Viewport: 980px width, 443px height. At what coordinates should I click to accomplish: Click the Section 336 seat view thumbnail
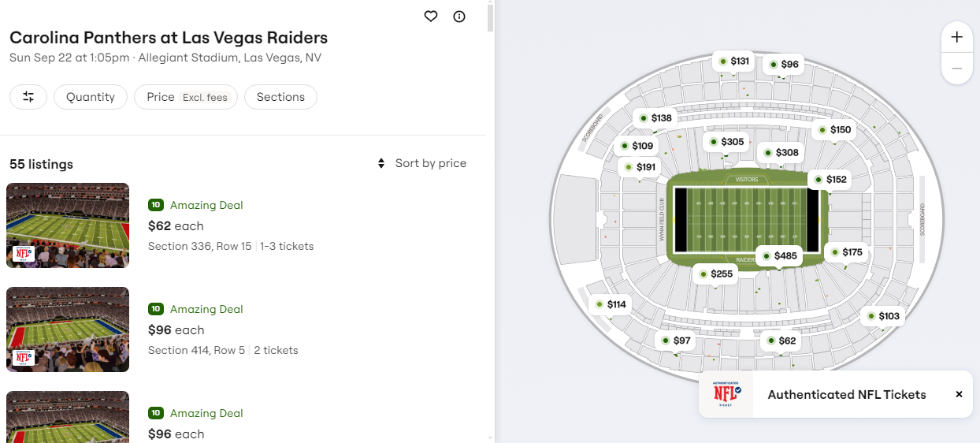point(68,225)
